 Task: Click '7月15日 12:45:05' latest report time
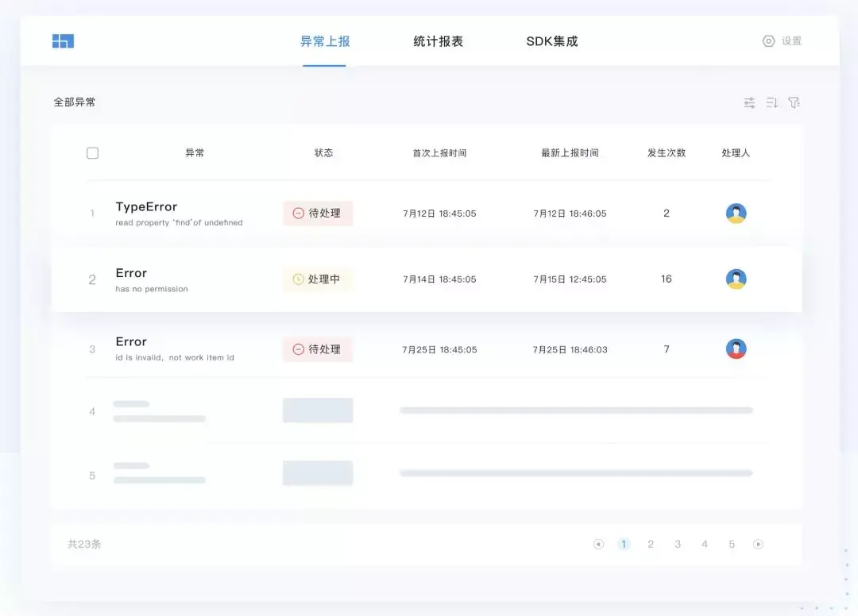click(570, 279)
